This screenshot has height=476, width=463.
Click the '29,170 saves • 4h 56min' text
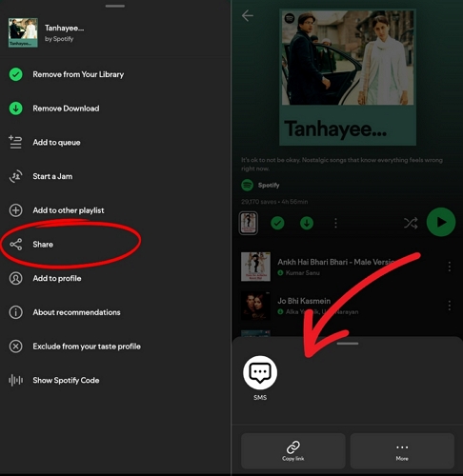coord(274,202)
